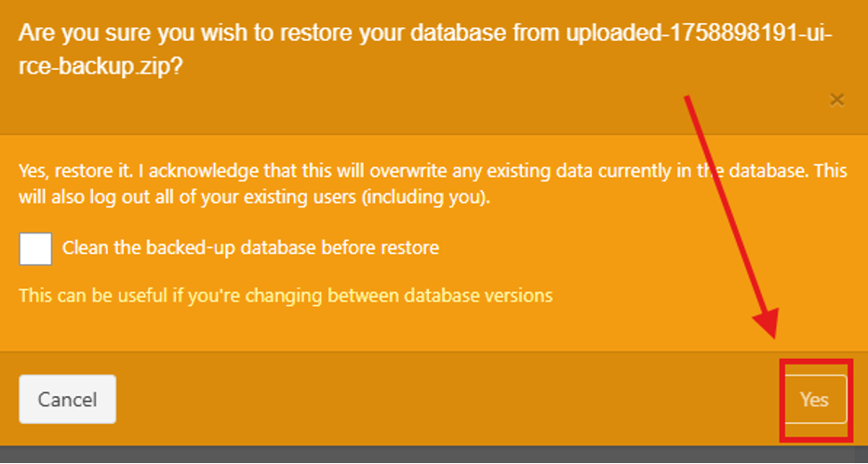Click the red arrow's tail in the header
The height and width of the screenshot is (464, 868).
690,100
